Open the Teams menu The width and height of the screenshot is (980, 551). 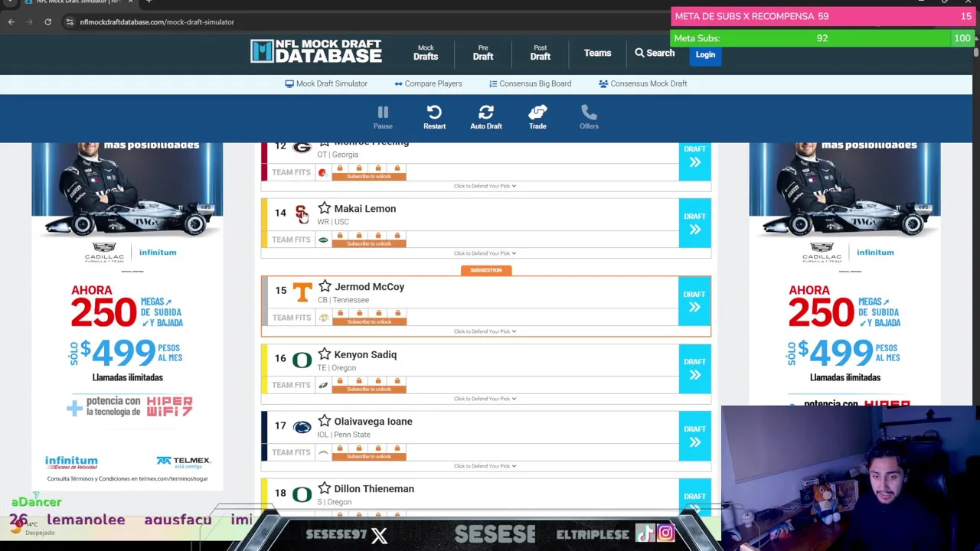[597, 53]
